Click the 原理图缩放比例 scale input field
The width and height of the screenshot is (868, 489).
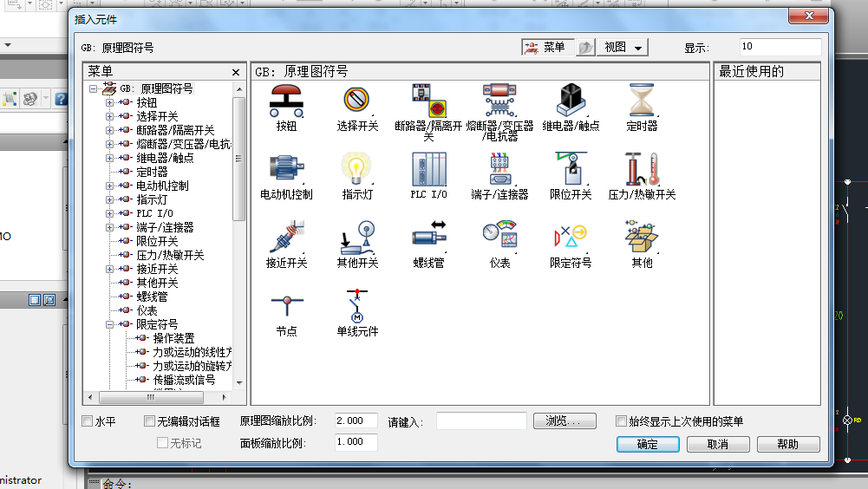point(356,421)
